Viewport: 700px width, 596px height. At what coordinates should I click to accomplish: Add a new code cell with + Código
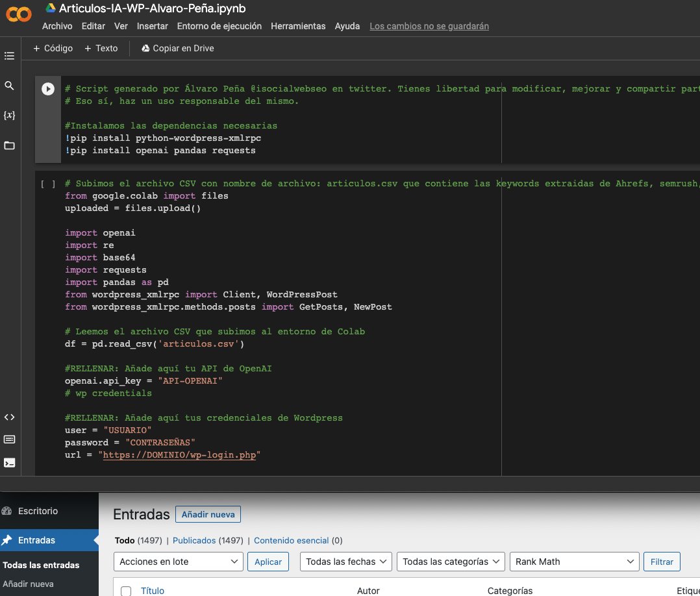pos(53,48)
